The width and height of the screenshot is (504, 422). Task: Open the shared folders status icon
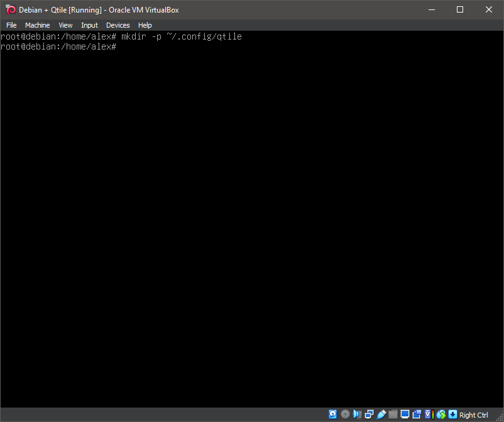(393, 414)
